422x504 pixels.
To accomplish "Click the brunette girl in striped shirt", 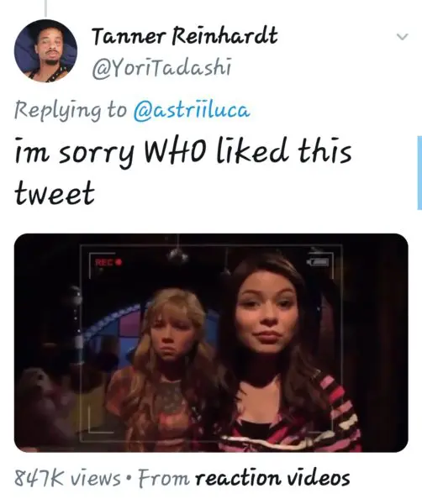I will point(283,354).
